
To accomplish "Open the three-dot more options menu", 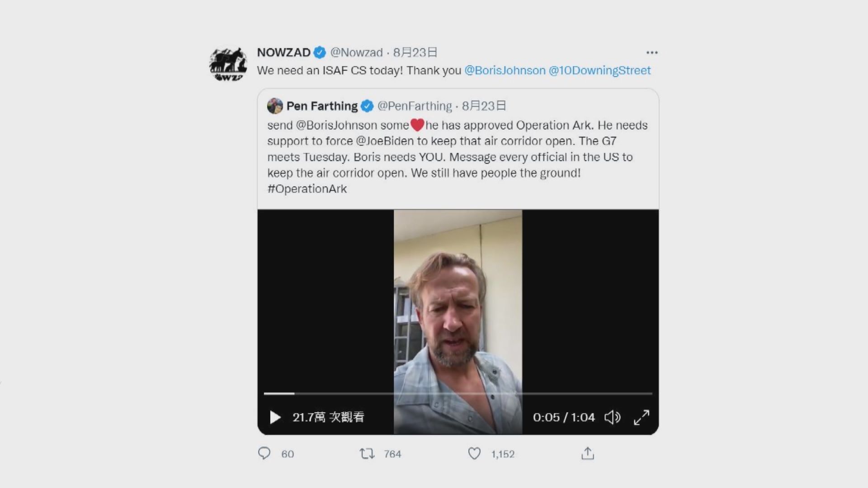I will (x=652, y=53).
